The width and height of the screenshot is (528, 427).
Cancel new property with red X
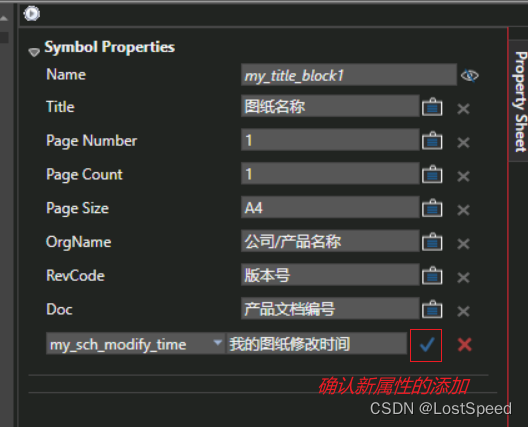pyautogui.click(x=465, y=345)
